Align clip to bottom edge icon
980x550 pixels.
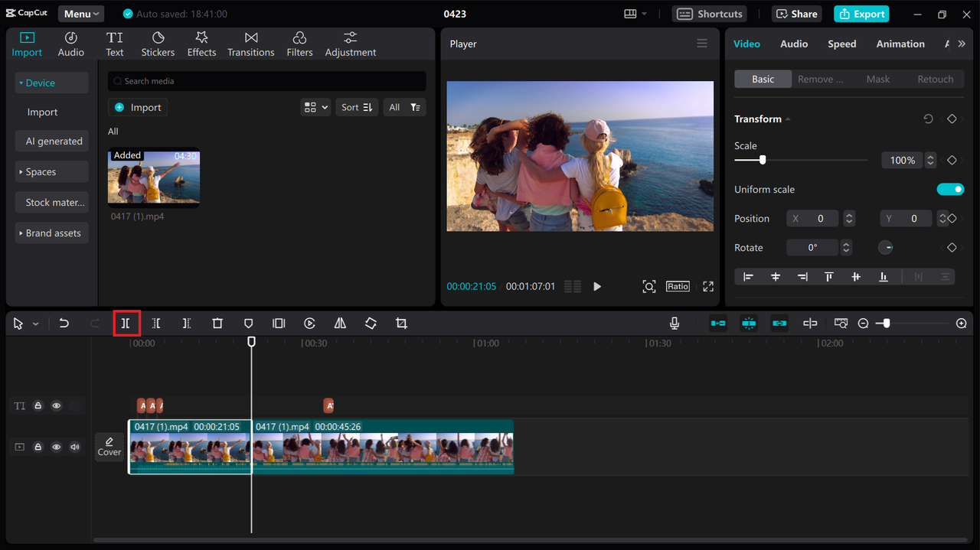click(884, 277)
